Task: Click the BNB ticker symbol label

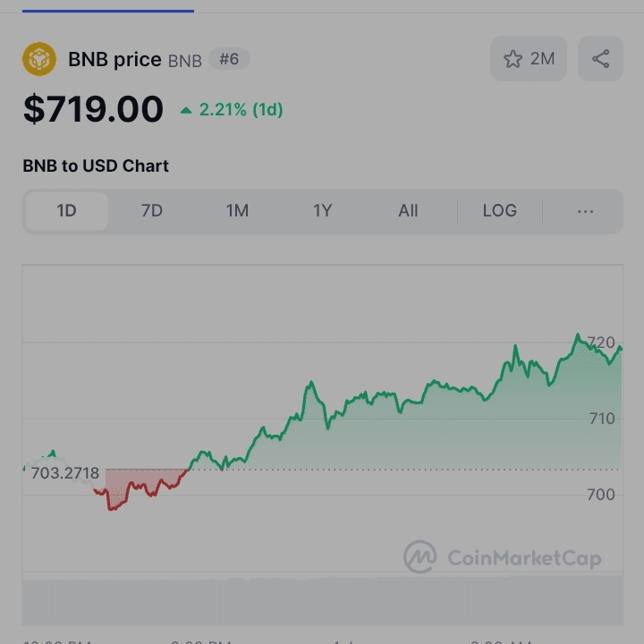Action: pos(185,62)
